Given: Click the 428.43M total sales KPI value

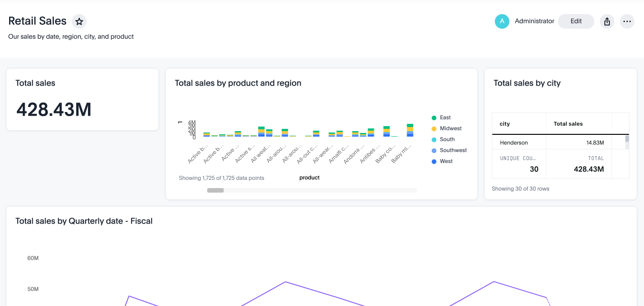Looking at the screenshot, I should click(x=54, y=110).
